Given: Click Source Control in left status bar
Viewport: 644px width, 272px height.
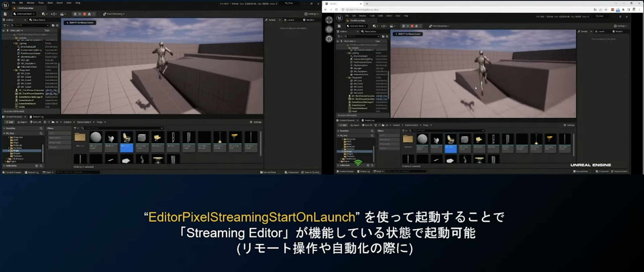Looking at the screenshot, I should pyautogui.click(x=310, y=172).
